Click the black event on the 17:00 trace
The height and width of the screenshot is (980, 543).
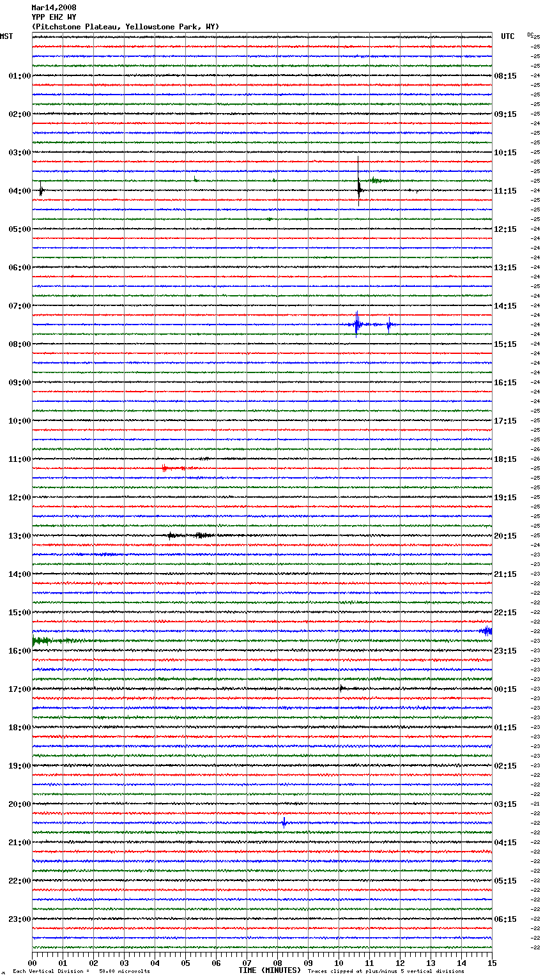click(x=342, y=688)
